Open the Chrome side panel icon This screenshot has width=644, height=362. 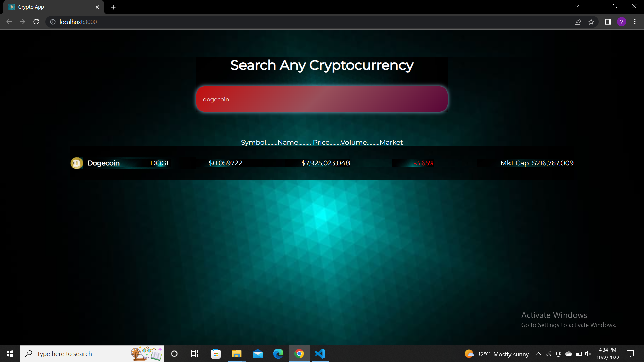click(x=607, y=22)
